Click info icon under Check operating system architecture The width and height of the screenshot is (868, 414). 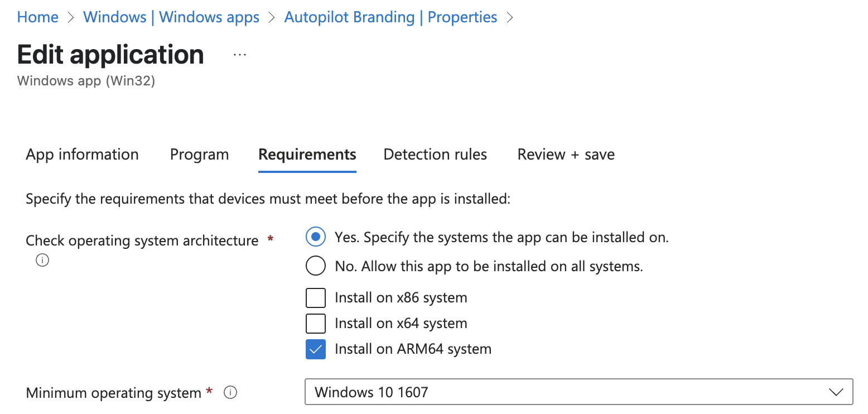pos(42,260)
